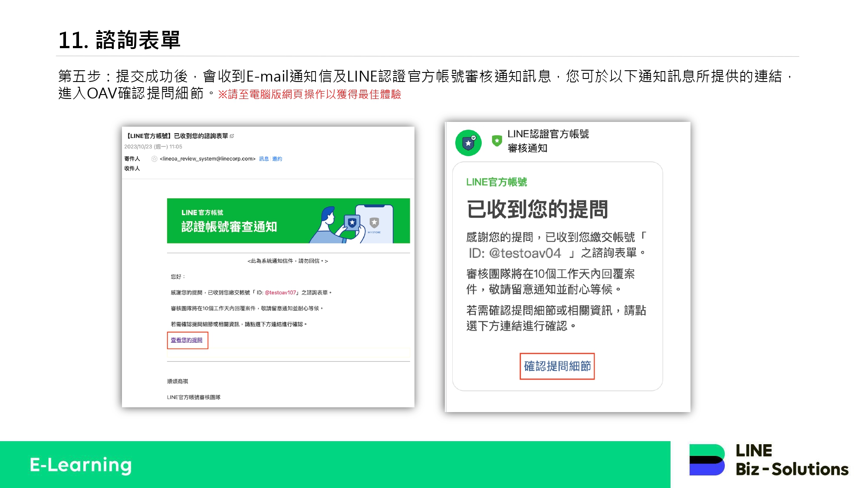Click the grey shield icon on phone illustration
Viewport: 868px width, 488px height.
[x=374, y=223]
